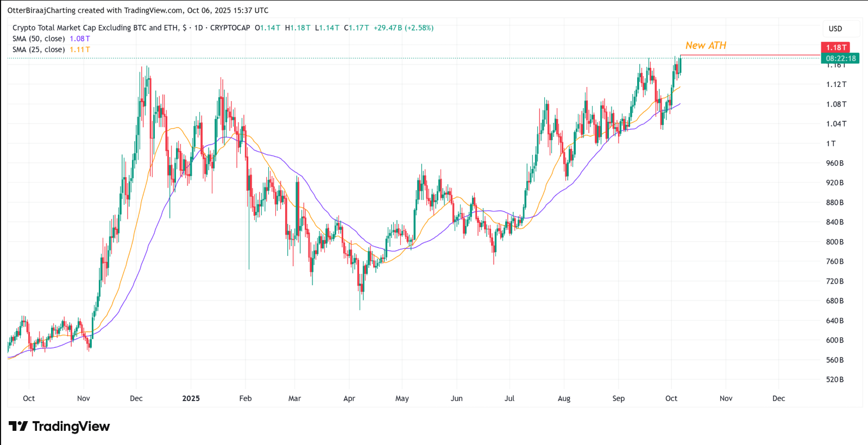Viewport: 868px width, 445px height.
Task: Click the TradingView logo at bottom left
Action: click(x=59, y=427)
